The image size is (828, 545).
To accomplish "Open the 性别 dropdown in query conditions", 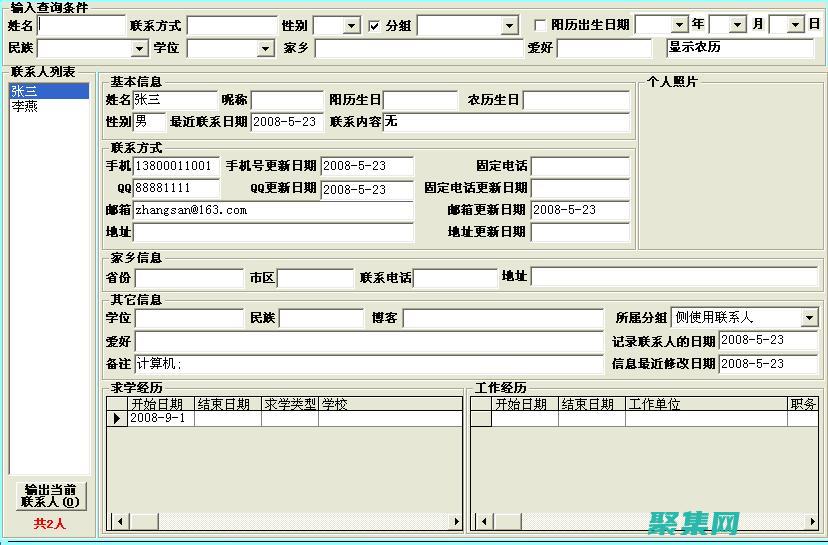I will [x=351, y=26].
